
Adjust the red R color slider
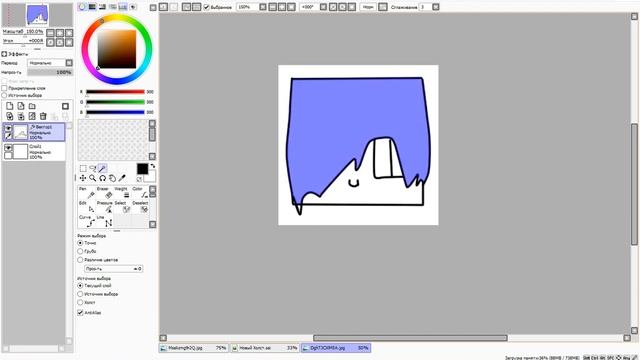pos(115,92)
